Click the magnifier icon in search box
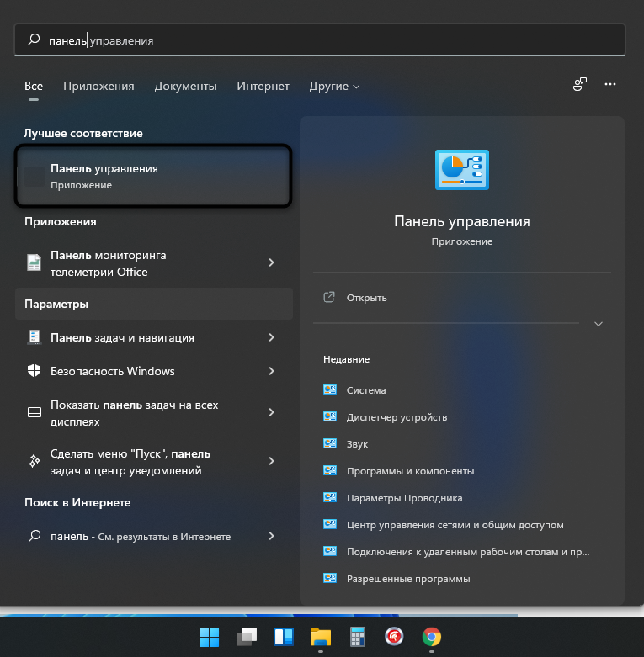 click(34, 40)
